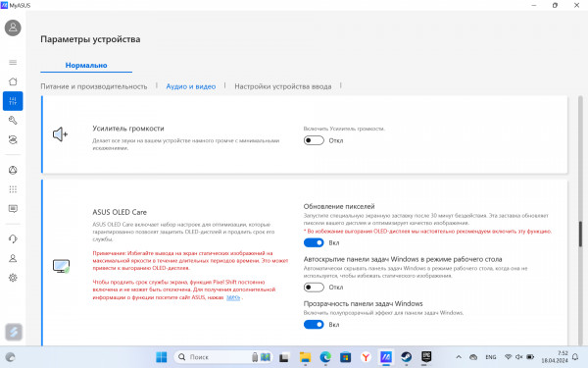Click the 'Прозрачность панели задач Windows' label
588x368 pixels.
pos(363,303)
